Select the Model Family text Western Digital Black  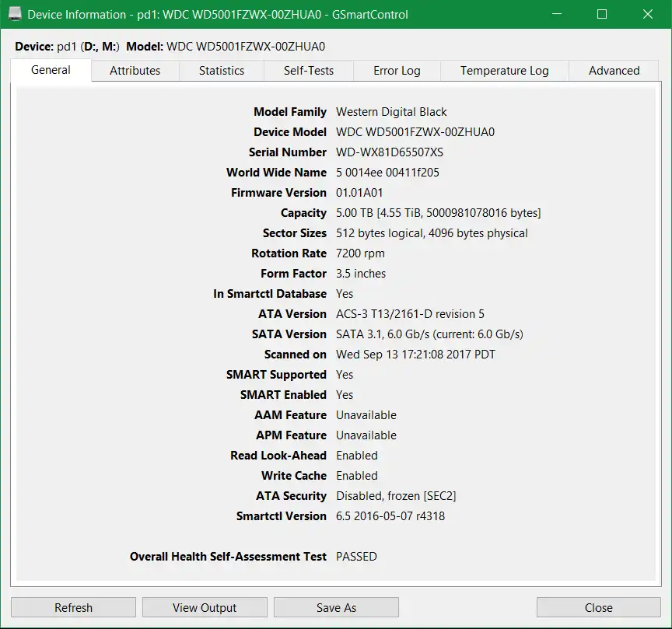[x=390, y=111]
